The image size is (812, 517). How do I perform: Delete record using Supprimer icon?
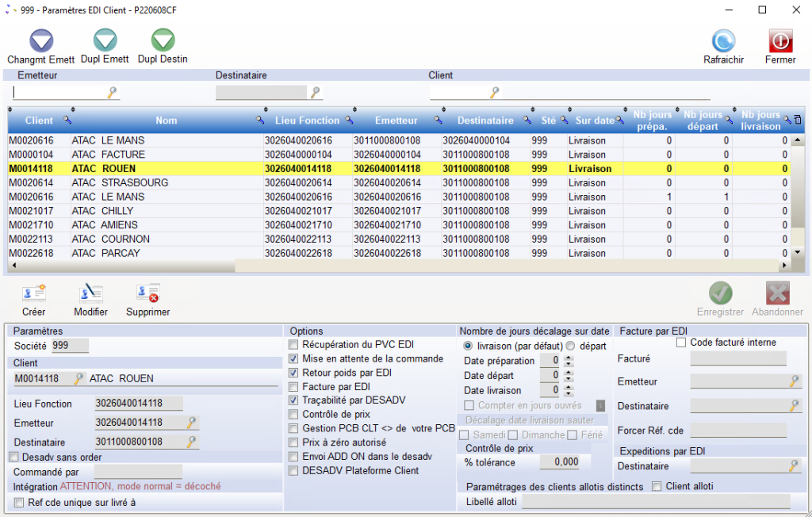[x=147, y=294]
